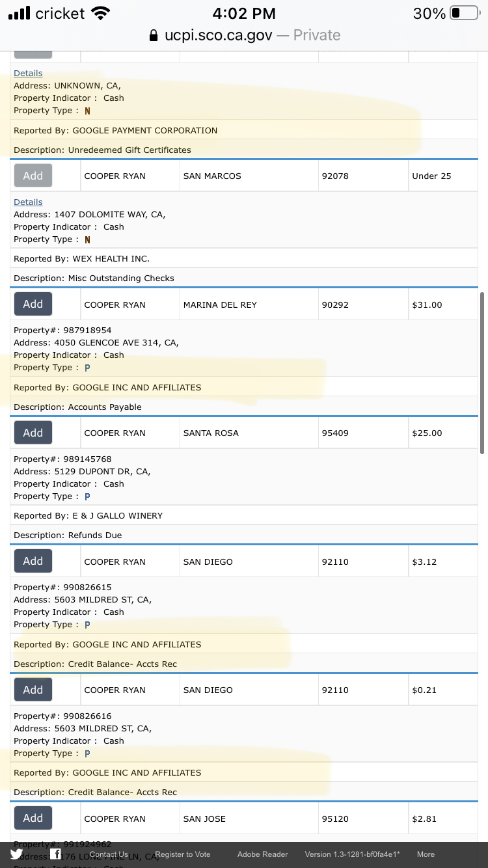Tap footer version text 'Version 1.3-1281-bf0fa4e1*'

pyautogui.click(x=352, y=854)
